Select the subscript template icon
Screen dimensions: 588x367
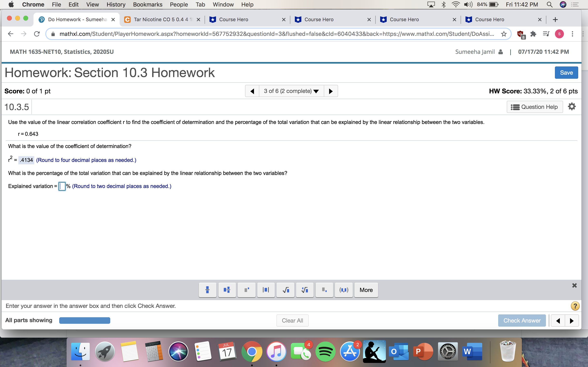[324, 290]
